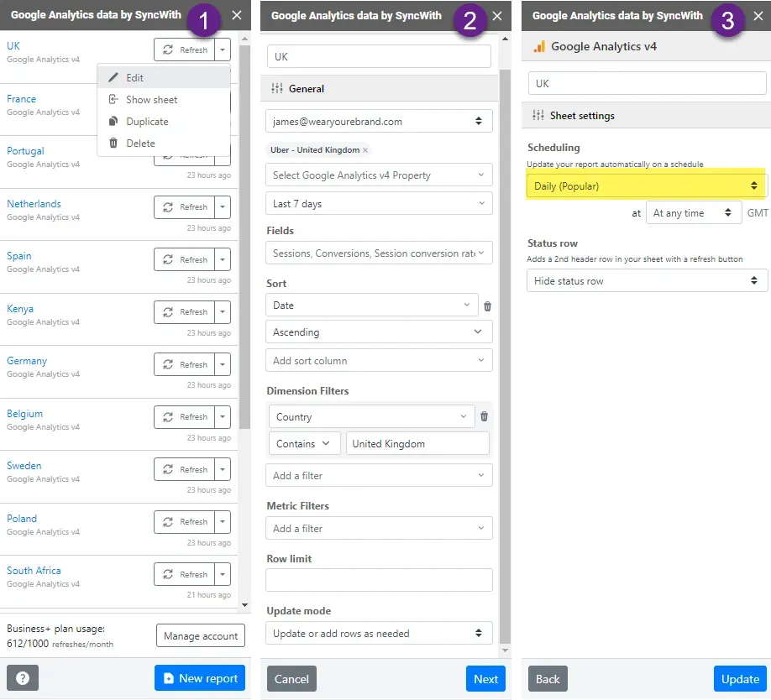Refresh the Belgium report
The width and height of the screenshot is (771, 700).
pyautogui.click(x=185, y=416)
